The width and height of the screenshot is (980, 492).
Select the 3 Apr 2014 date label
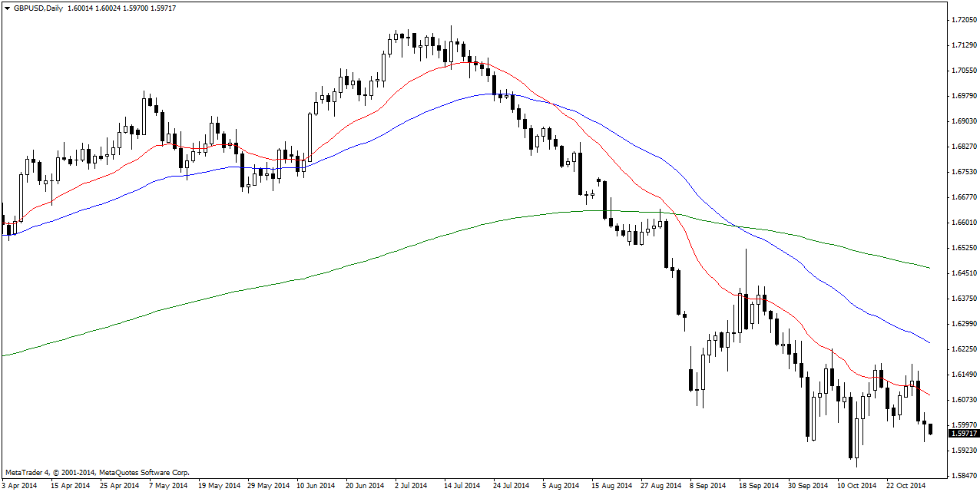point(19,486)
